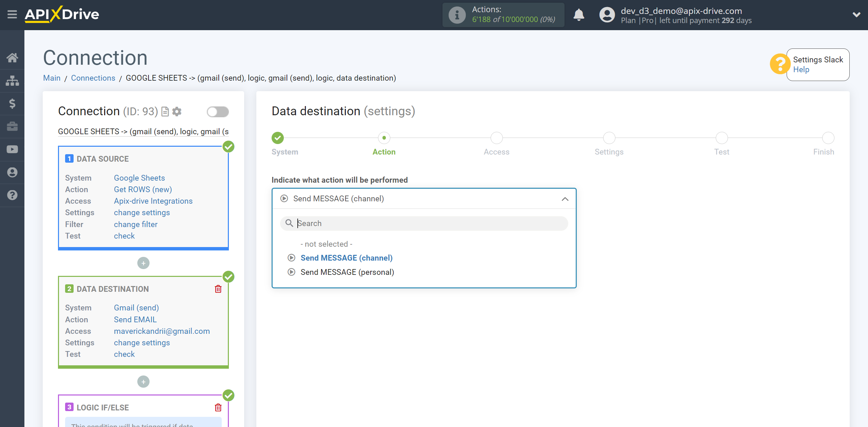Open the Help link for Slack settings
The width and height of the screenshot is (868, 427).
coord(801,69)
